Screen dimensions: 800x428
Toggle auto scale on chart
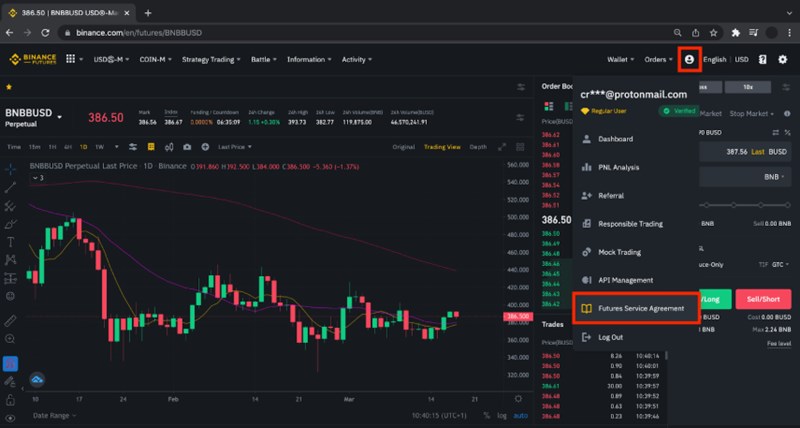tap(517, 414)
